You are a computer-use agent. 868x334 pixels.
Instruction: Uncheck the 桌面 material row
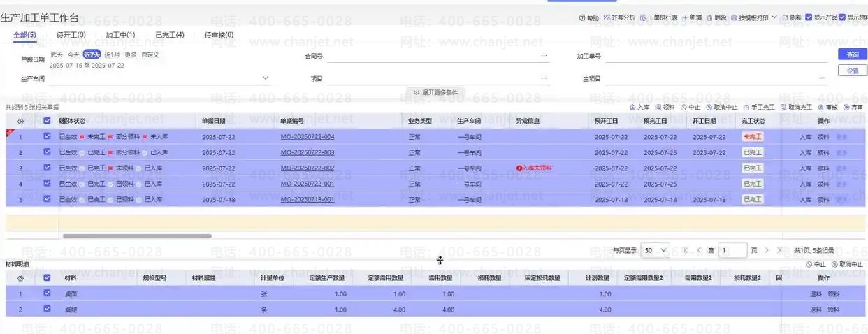(47, 293)
